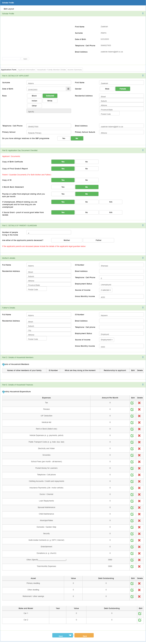The height and width of the screenshot is (644, 146).
Task: Edit the Car 1 vehicle row
Action: (140, 613)
